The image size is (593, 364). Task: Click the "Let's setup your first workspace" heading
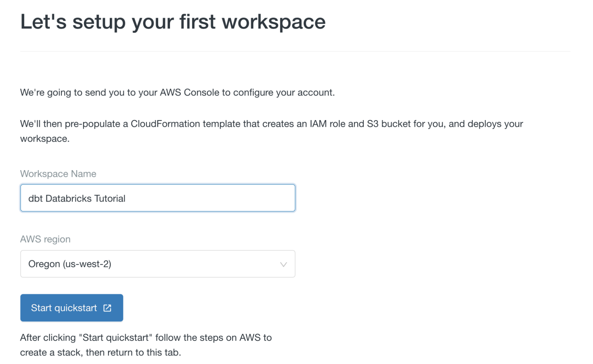[x=173, y=22]
